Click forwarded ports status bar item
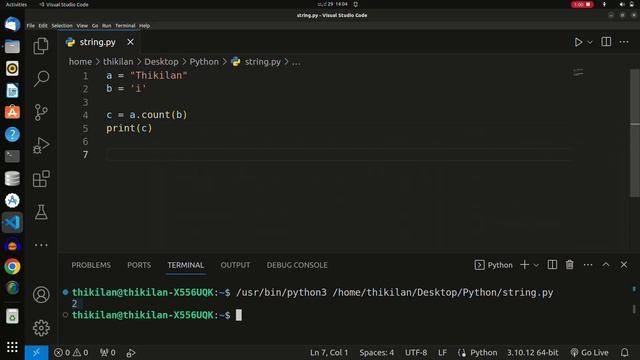The width and height of the screenshot is (640, 360). (x=108, y=352)
